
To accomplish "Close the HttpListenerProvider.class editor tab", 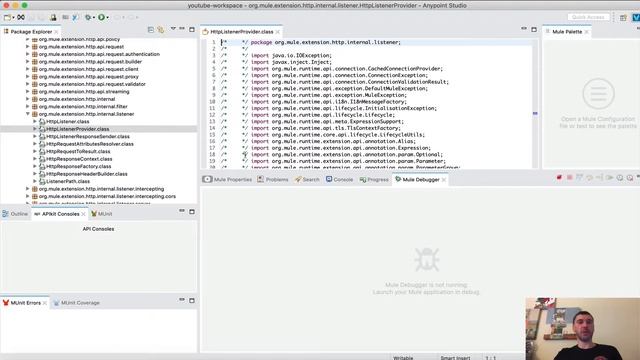I will 278,32.
